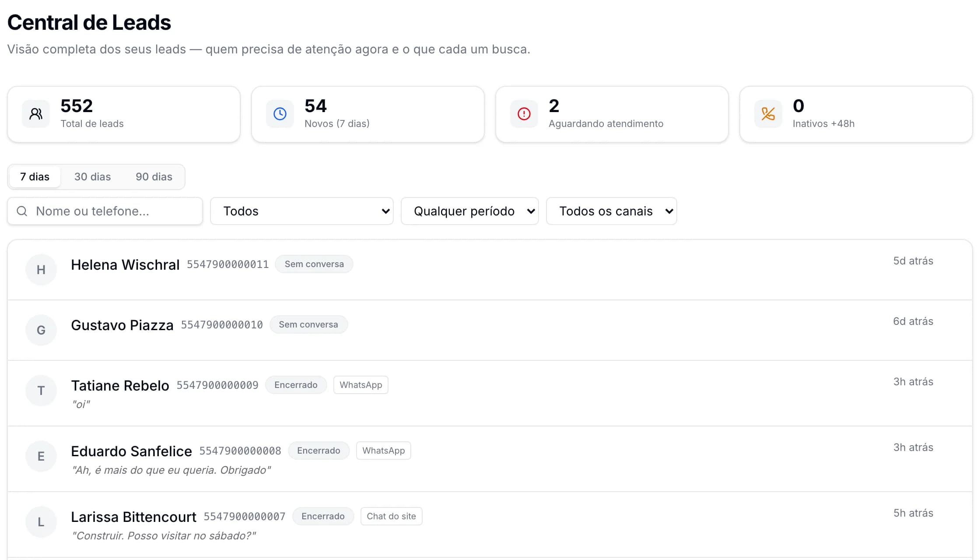
Task: Click Helena Wischral's Sem conversa badge
Action: coord(314,264)
